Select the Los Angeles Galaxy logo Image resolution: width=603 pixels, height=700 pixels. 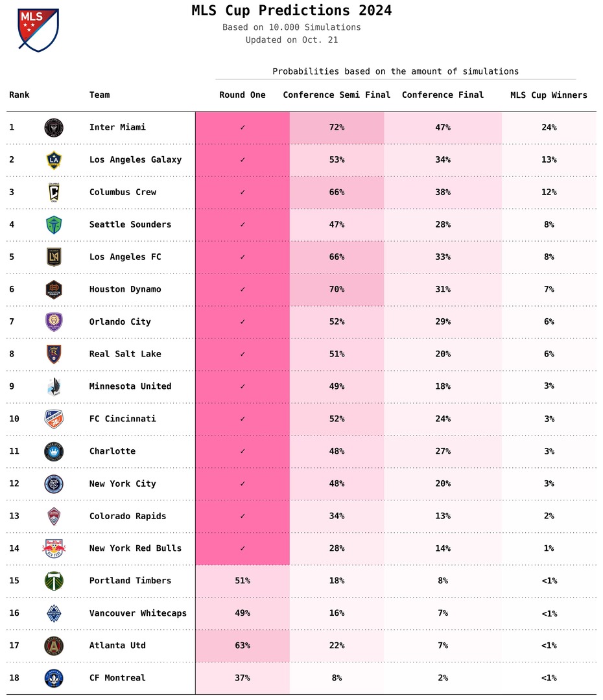(x=54, y=160)
